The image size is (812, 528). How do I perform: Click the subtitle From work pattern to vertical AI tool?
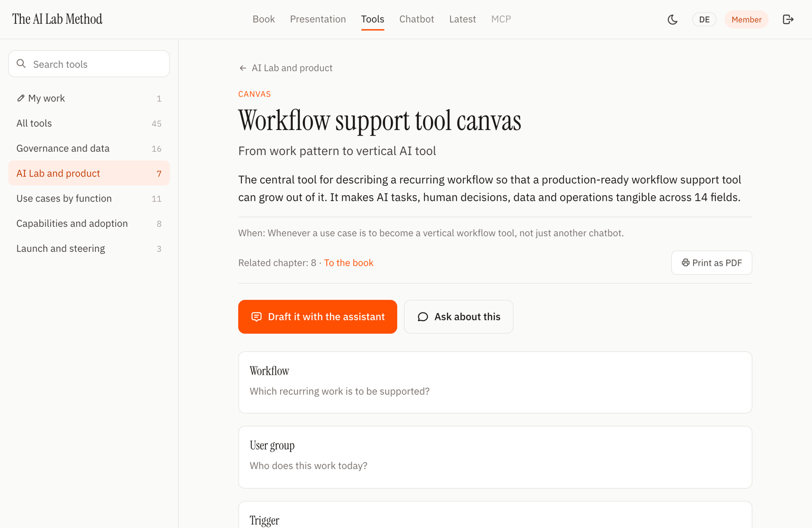click(x=337, y=151)
